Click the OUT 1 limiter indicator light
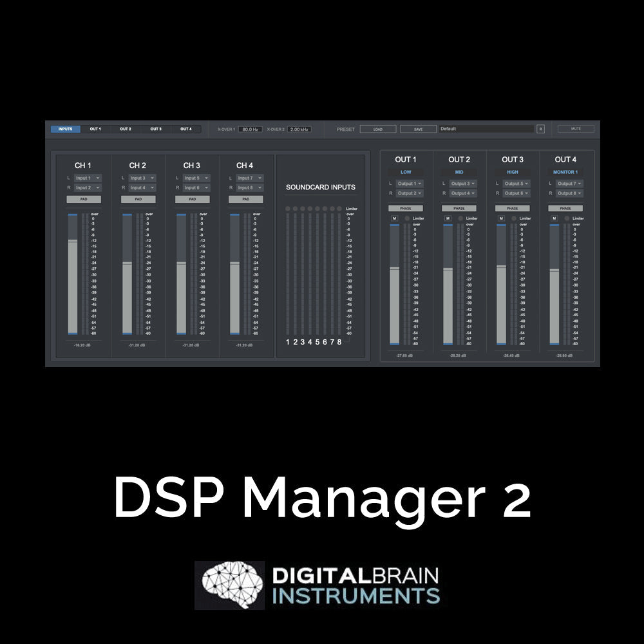This screenshot has width=644, height=644. click(x=407, y=218)
